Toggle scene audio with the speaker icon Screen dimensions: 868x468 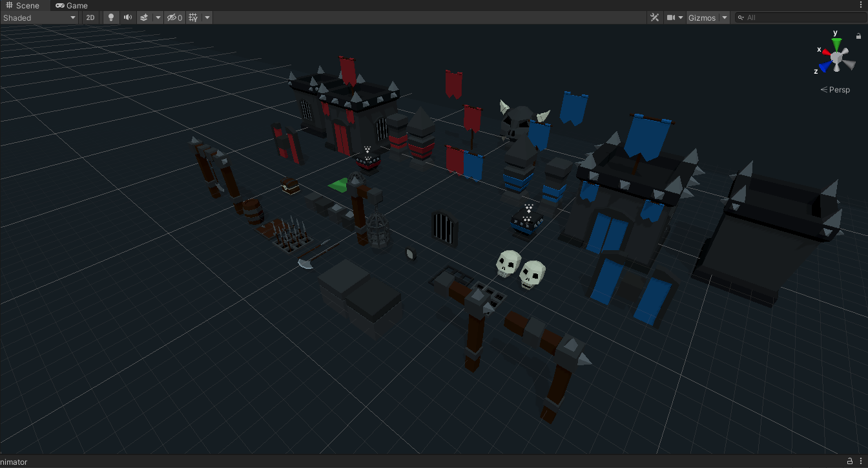(x=128, y=17)
